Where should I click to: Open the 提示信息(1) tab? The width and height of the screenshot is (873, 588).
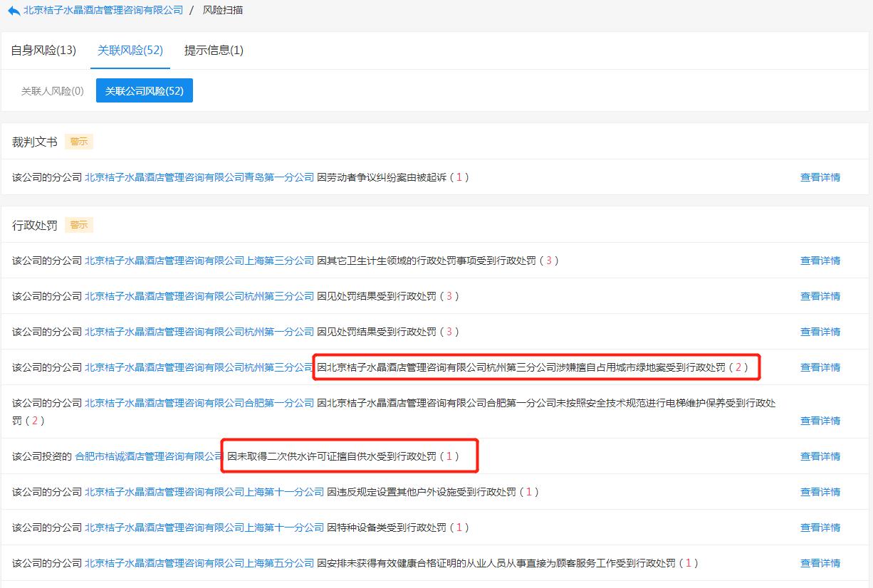click(214, 50)
